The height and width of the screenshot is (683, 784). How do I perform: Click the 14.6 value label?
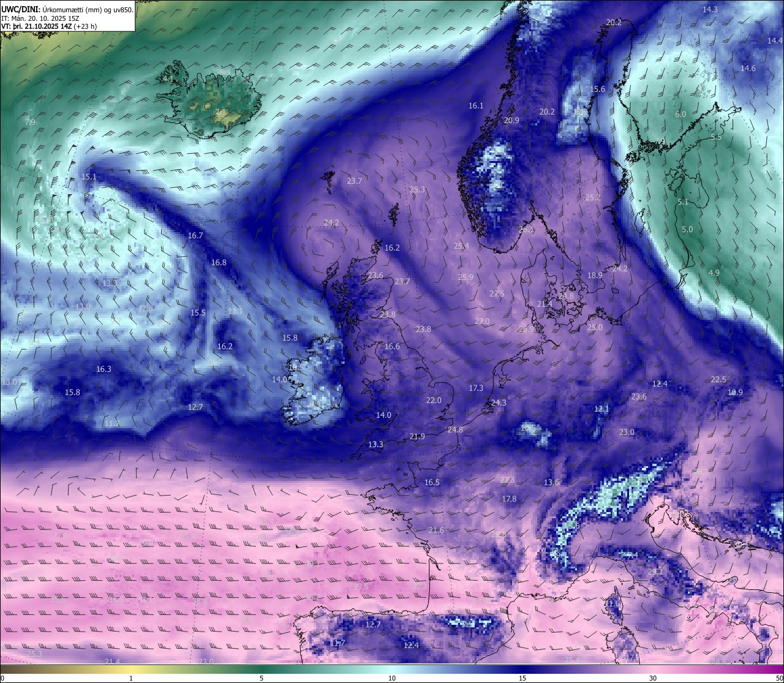tap(748, 68)
